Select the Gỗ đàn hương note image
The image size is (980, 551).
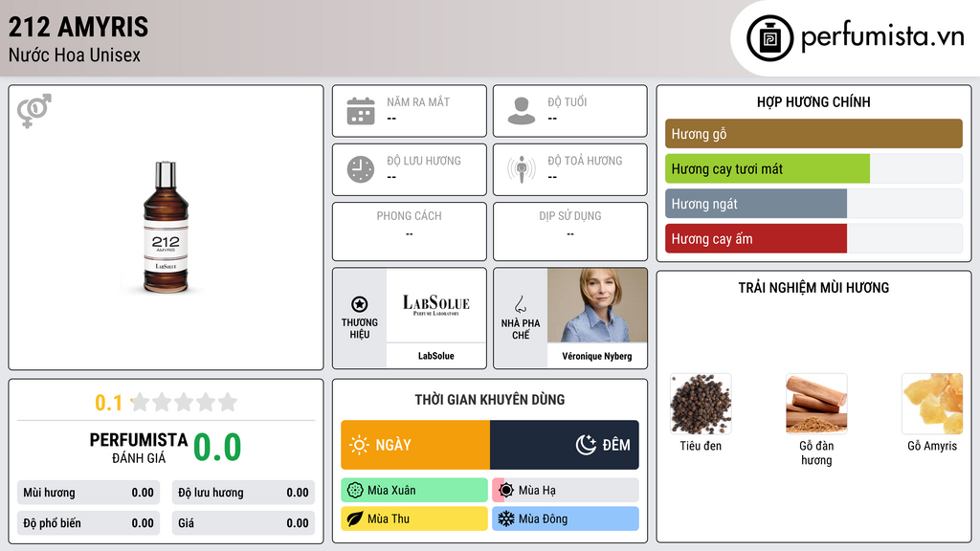(x=816, y=405)
